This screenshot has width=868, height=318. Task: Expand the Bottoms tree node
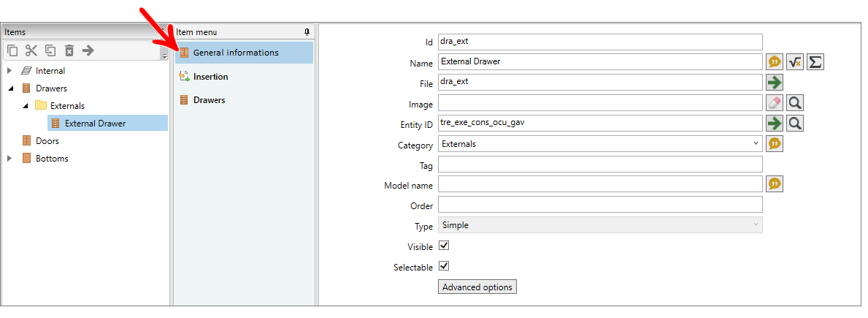[x=9, y=159]
